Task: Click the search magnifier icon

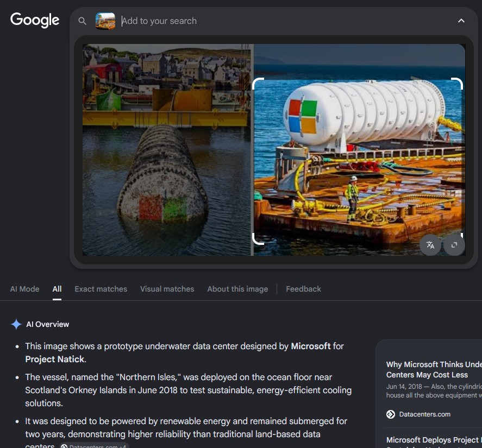Action: (x=82, y=21)
